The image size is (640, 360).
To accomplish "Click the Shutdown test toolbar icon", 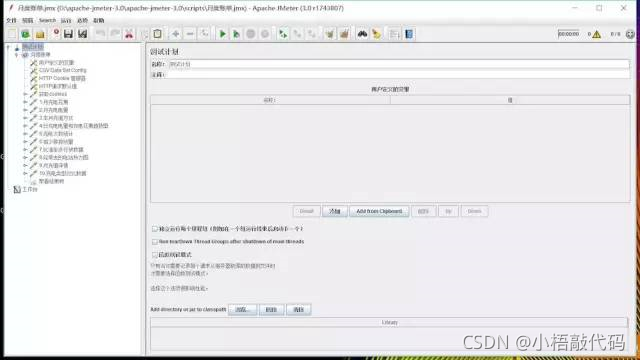I will pyautogui.click(x=265, y=34).
